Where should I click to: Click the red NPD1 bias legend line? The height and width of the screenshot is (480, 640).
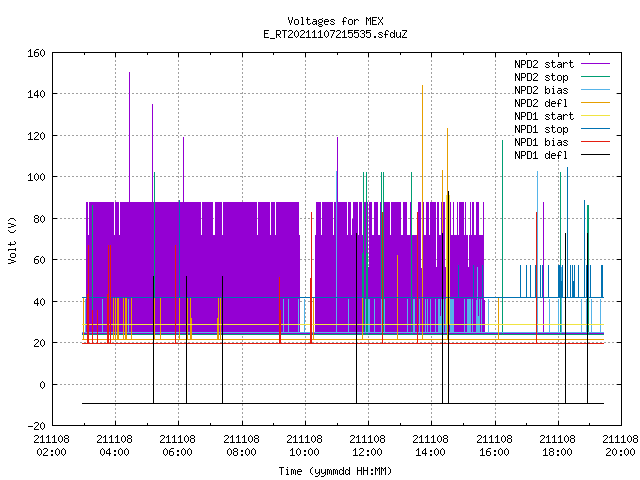pos(595,142)
